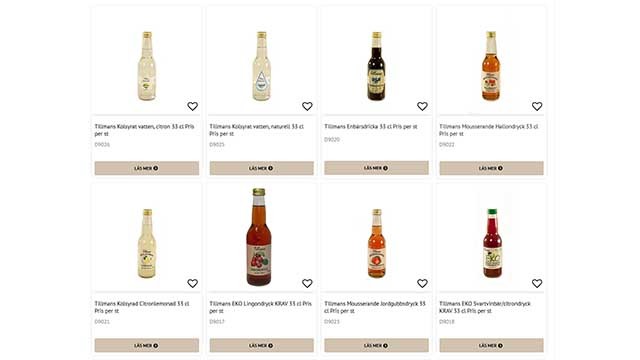
Task: Open Läs mer for Kolsyrat vatten citron
Action: [147, 168]
